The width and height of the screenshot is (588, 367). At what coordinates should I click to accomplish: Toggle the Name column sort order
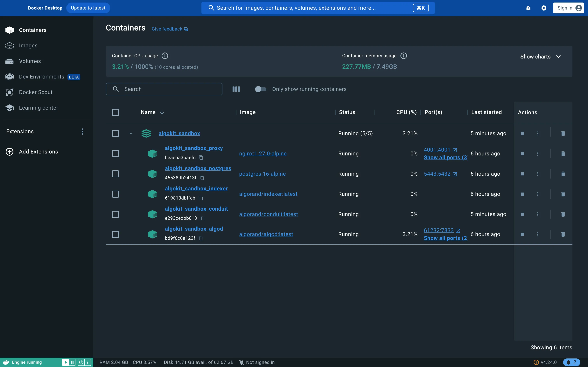click(162, 112)
